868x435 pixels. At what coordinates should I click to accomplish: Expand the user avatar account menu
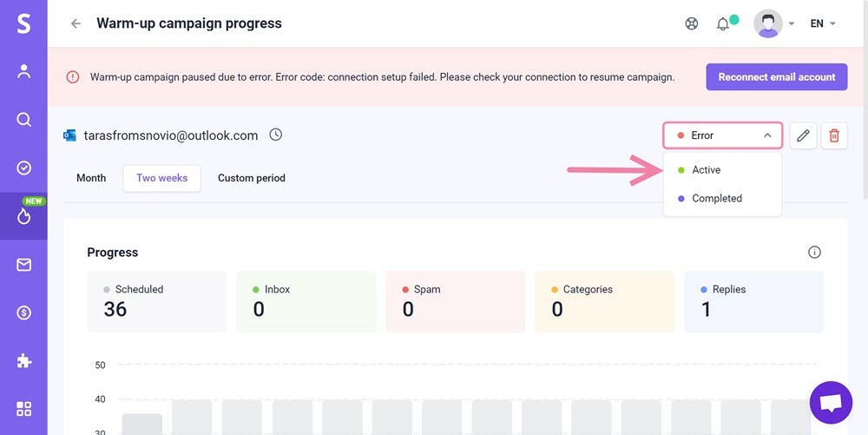(x=774, y=23)
